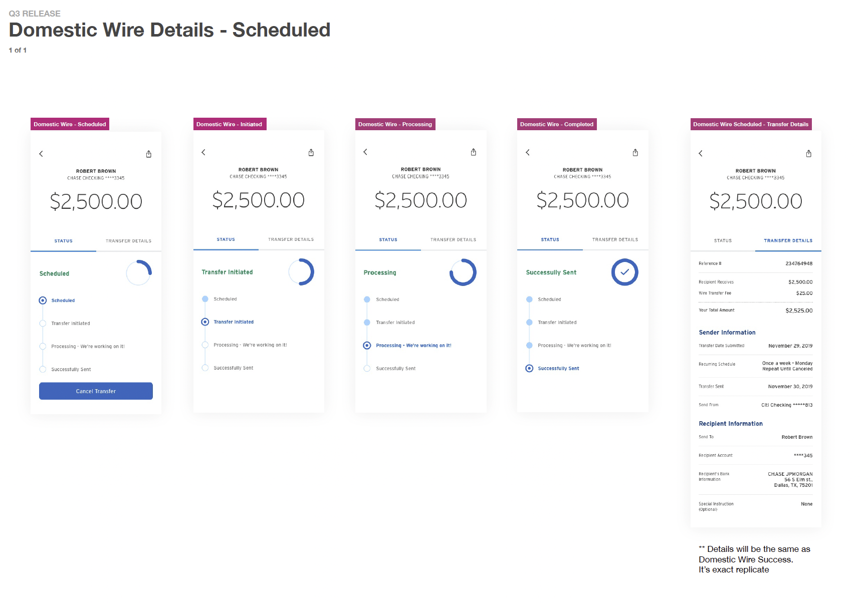The width and height of the screenshot is (868, 603).
Task: Click back arrow on Initiated screen
Action: tap(203, 152)
